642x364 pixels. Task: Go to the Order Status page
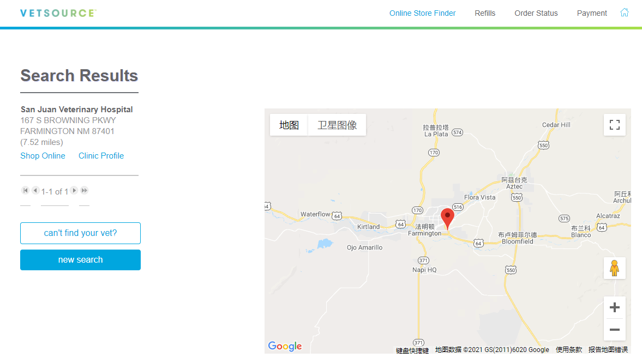click(x=536, y=13)
